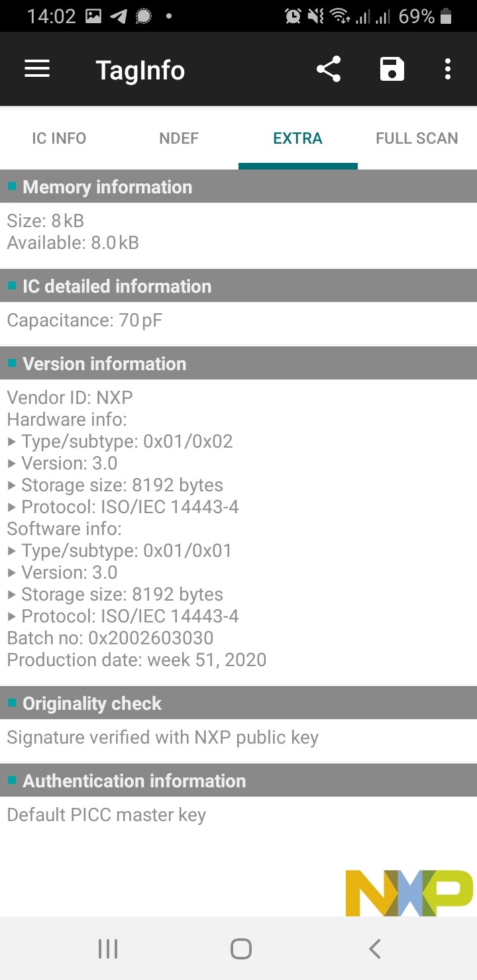The width and height of the screenshot is (477, 980).
Task: Collapse the IC detailed information header
Action: [x=238, y=286]
